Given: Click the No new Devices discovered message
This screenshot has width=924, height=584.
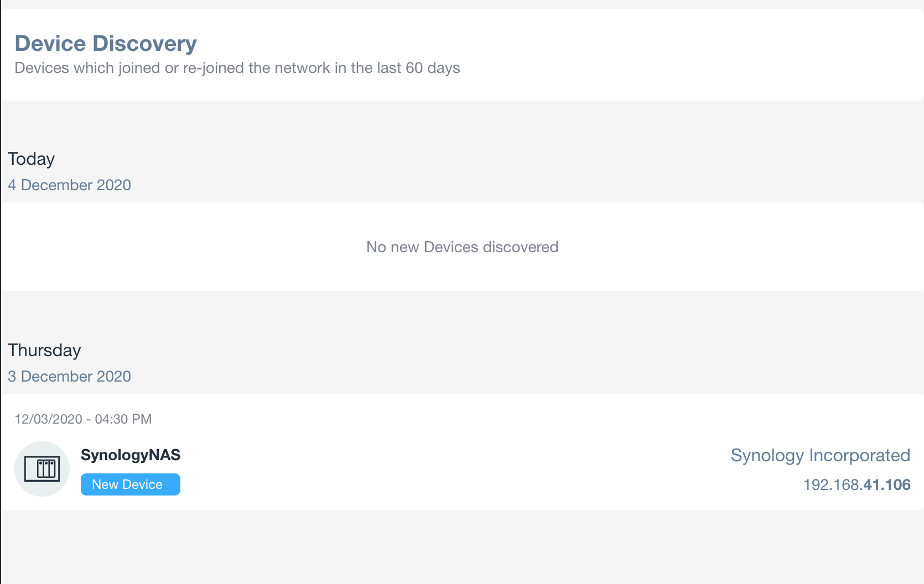Looking at the screenshot, I should 462,247.
